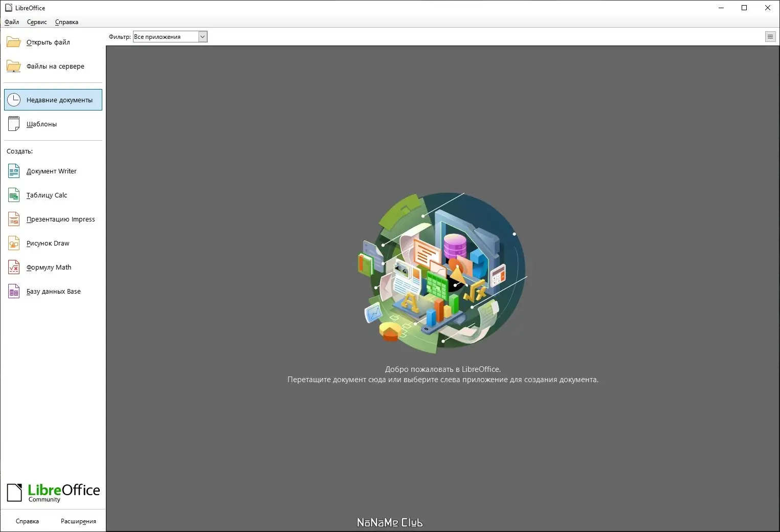
Task: Select the Документ Writer icon
Action: (13, 171)
